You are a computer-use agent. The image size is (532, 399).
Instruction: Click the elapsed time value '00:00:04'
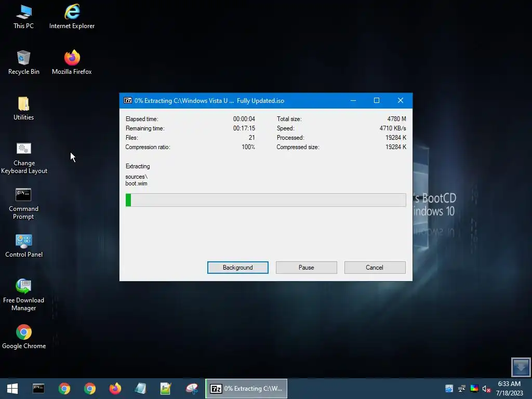pyautogui.click(x=244, y=119)
